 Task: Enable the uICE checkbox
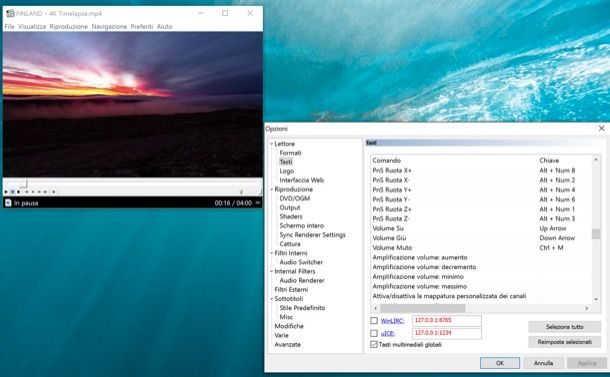374,333
